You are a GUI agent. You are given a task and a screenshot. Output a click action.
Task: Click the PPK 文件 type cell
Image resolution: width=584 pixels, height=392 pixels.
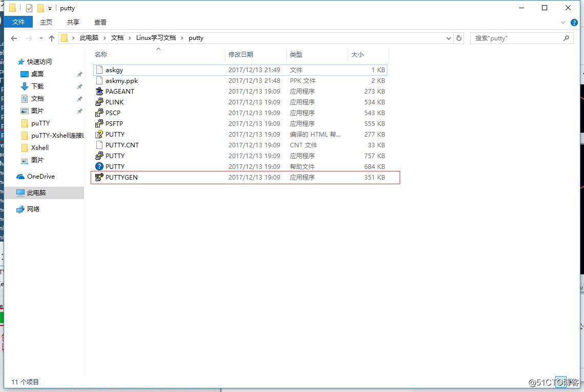tap(303, 81)
